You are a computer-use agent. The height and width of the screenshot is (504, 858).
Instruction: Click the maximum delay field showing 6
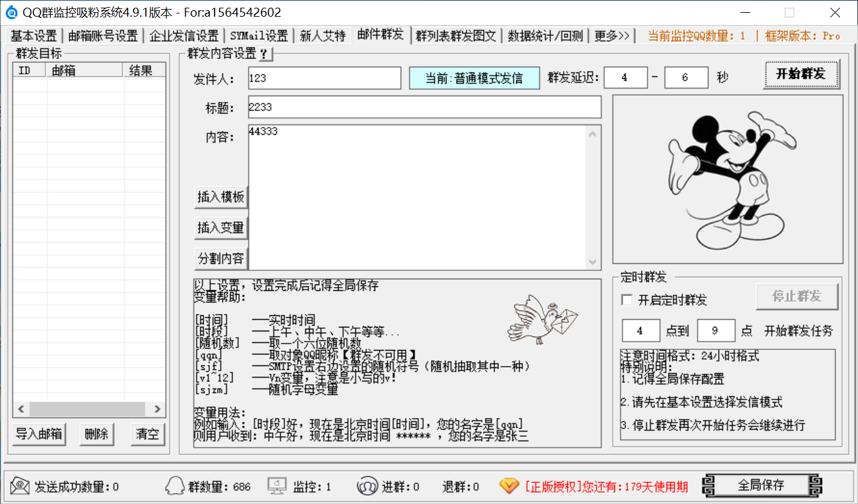pos(686,78)
